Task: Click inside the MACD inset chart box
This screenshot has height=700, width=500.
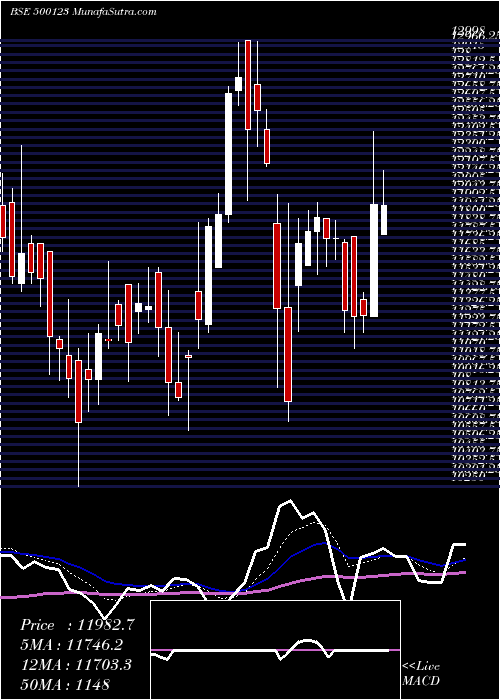Action: click(275, 650)
